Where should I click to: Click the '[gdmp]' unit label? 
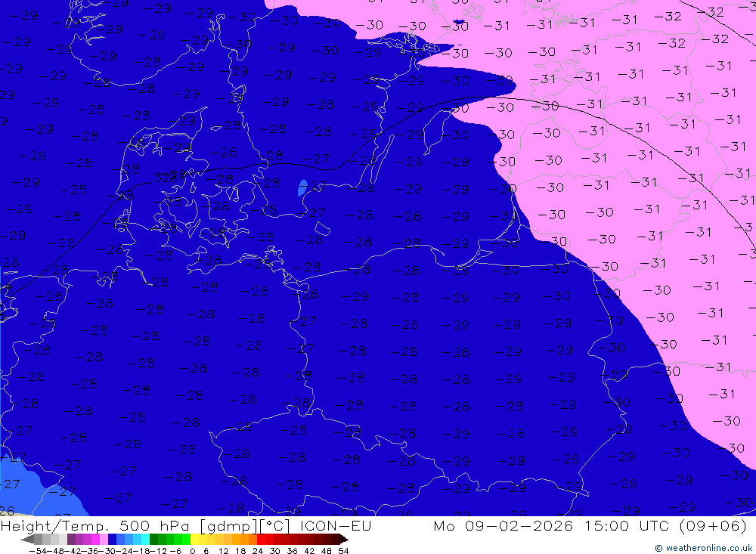[x=227, y=525]
